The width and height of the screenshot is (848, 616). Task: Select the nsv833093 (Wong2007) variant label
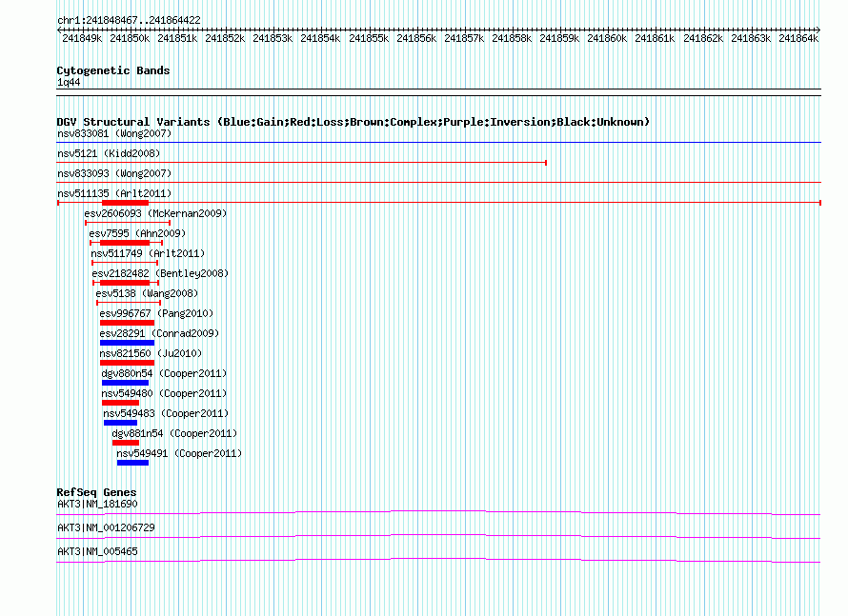click(x=114, y=173)
